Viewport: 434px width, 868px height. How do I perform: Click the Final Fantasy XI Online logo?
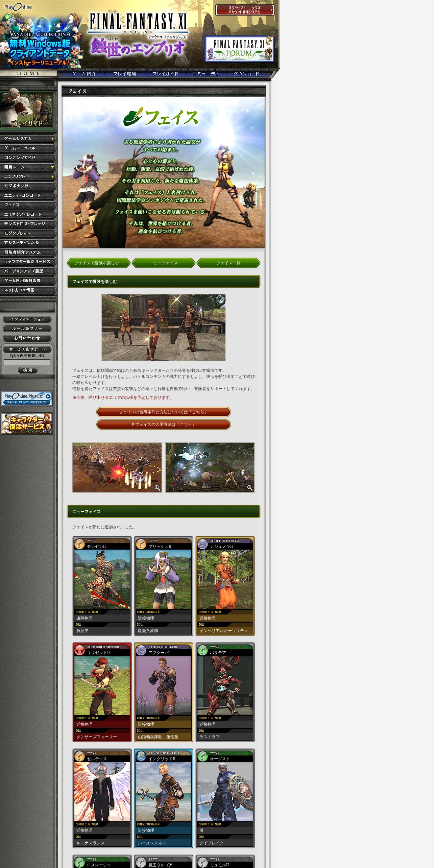point(138,25)
